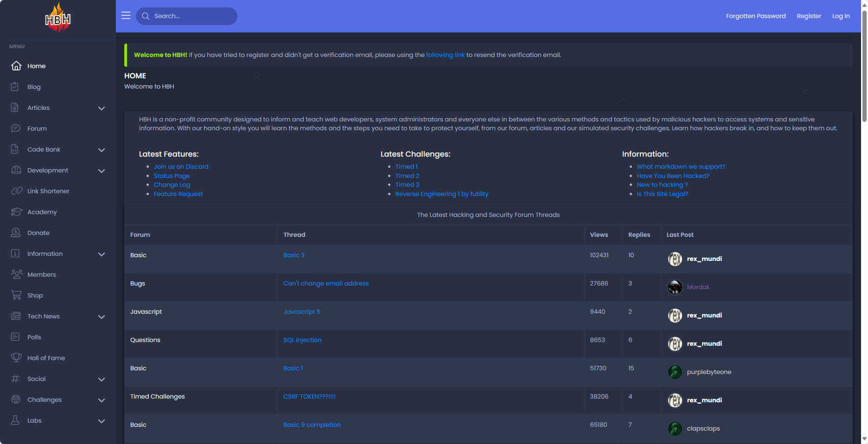
Task: Open the CSRF TOKEN???!!!! thread
Action: click(309, 396)
